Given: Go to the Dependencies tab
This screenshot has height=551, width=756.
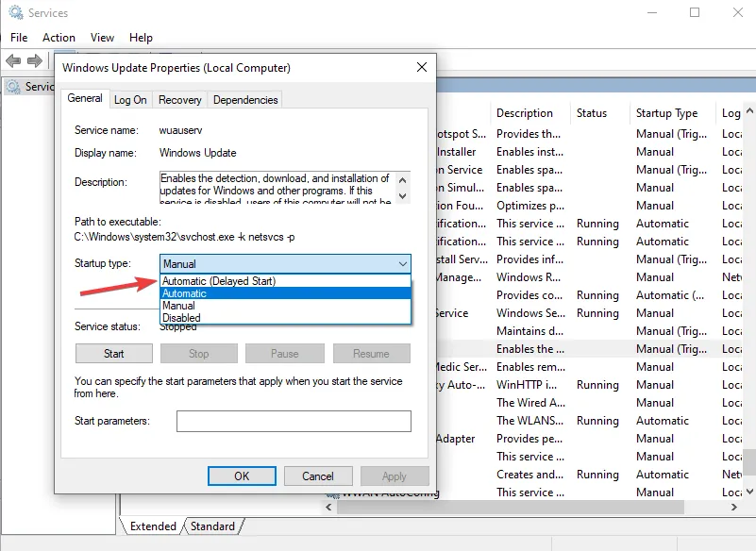Looking at the screenshot, I should click(x=245, y=100).
